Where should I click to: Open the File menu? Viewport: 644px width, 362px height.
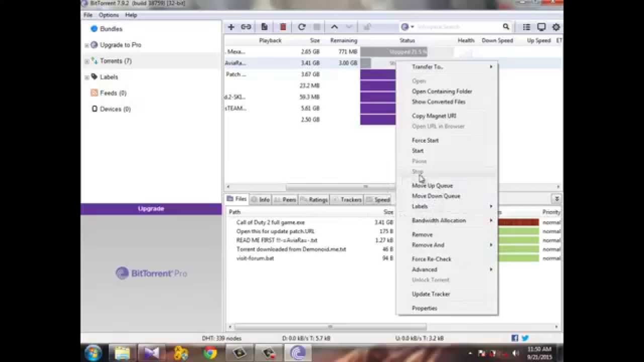88,15
